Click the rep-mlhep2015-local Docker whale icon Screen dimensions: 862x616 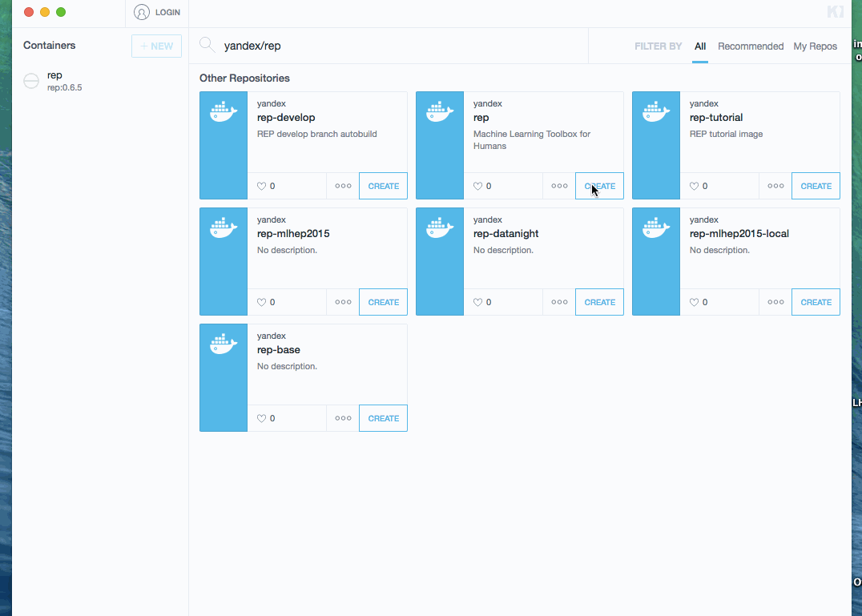[x=656, y=227]
